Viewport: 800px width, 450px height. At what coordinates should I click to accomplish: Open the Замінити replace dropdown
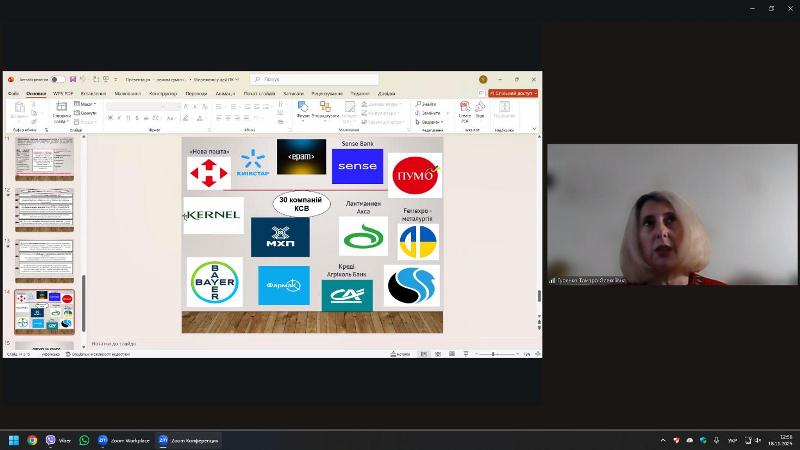(x=432, y=113)
